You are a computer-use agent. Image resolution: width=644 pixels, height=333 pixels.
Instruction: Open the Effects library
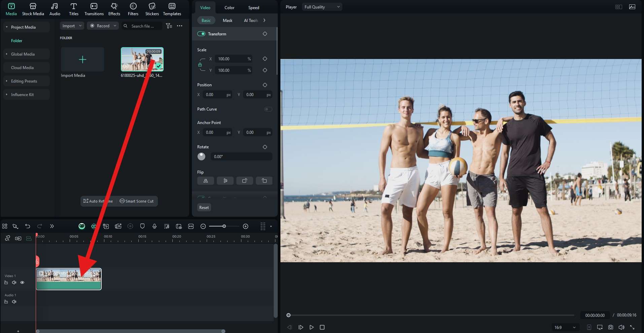pyautogui.click(x=114, y=9)
